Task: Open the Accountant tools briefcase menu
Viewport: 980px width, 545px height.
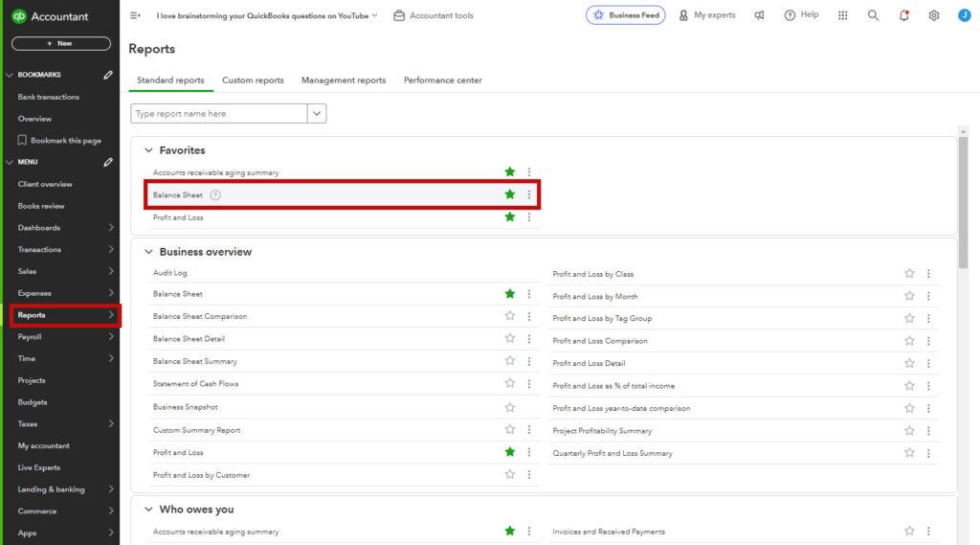Action: (x=434, y=15)
